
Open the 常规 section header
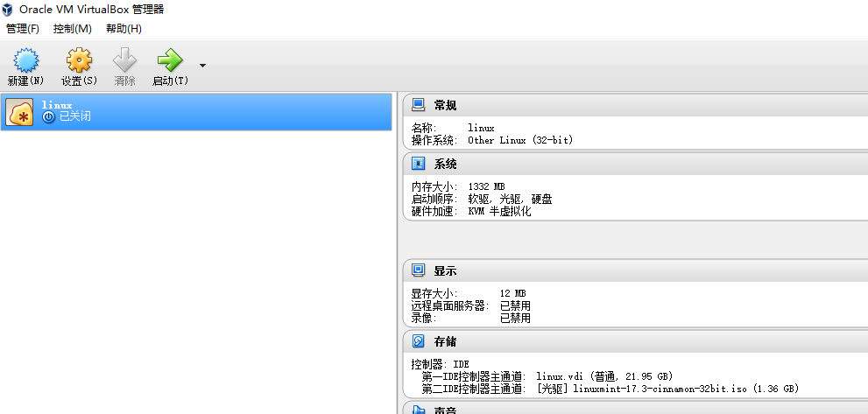coord(636,105)
